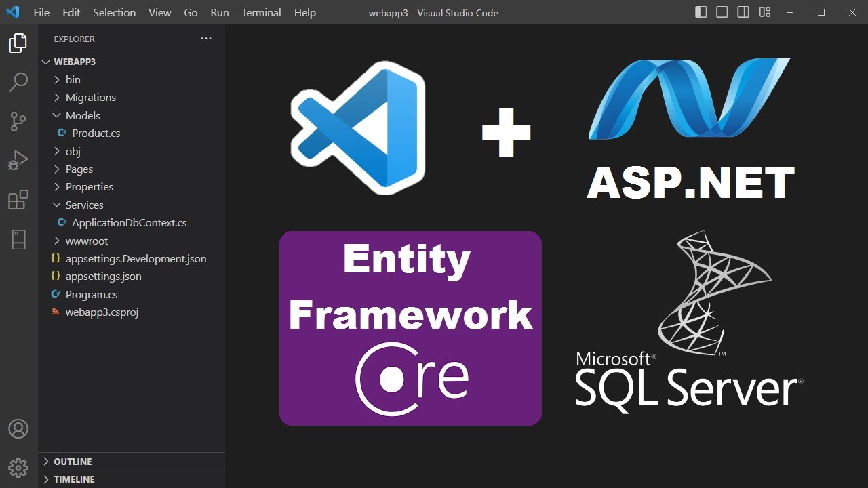Collapse the Services folder
868x488 pixels.
point(132,205)
